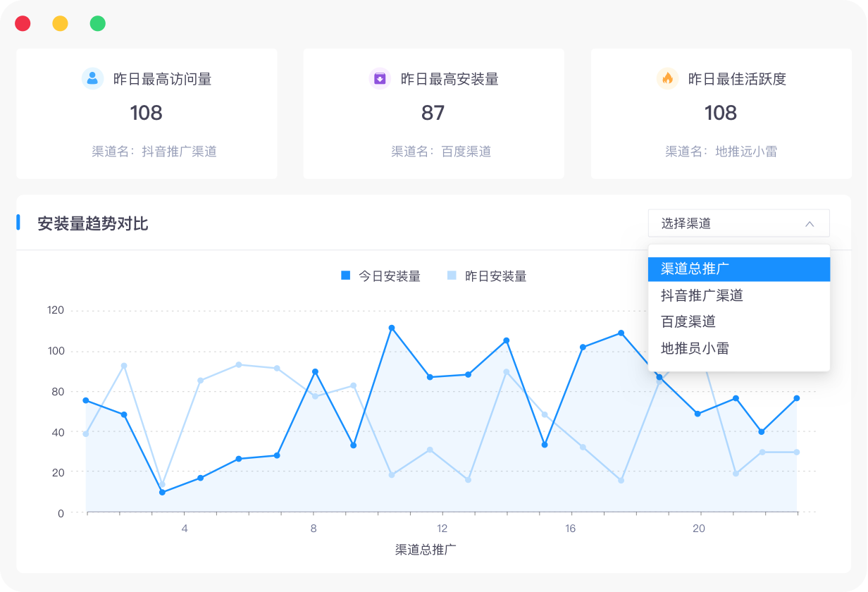Collapse the 选择渠道 dropdown chevron

click(x=810, y=223)
